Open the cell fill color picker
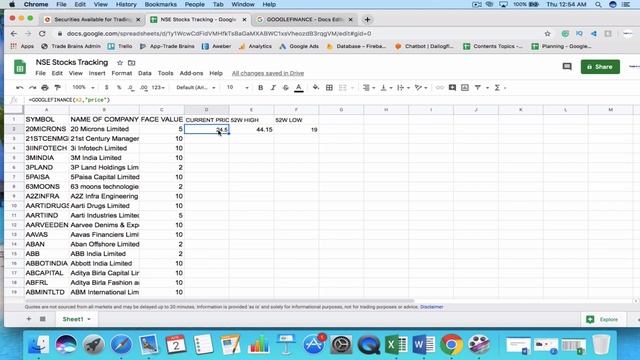640x360 pixels. pyautogui.click(x=316, y=88)
